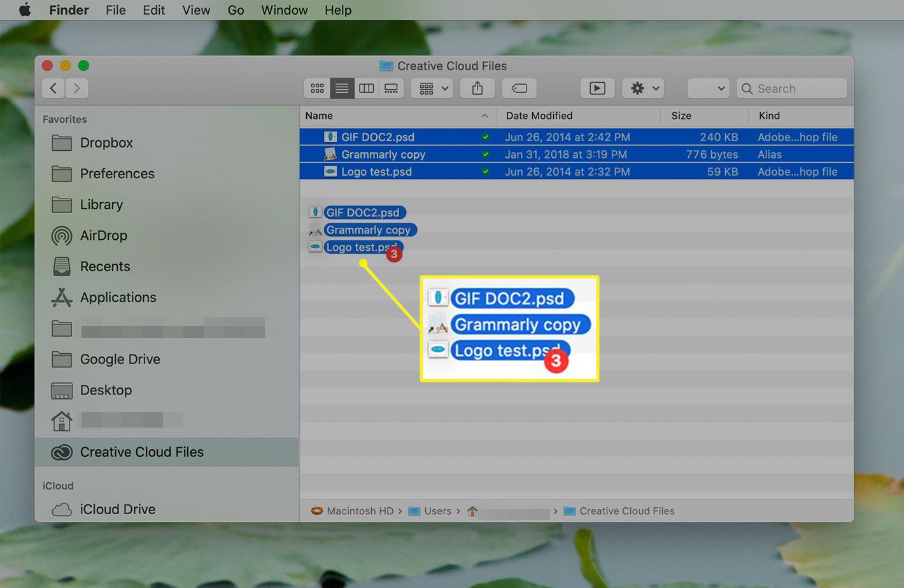Open the group-by arrangement dropdown
Viewport: 904px width, 588px height.
click(x=433, y=88)
